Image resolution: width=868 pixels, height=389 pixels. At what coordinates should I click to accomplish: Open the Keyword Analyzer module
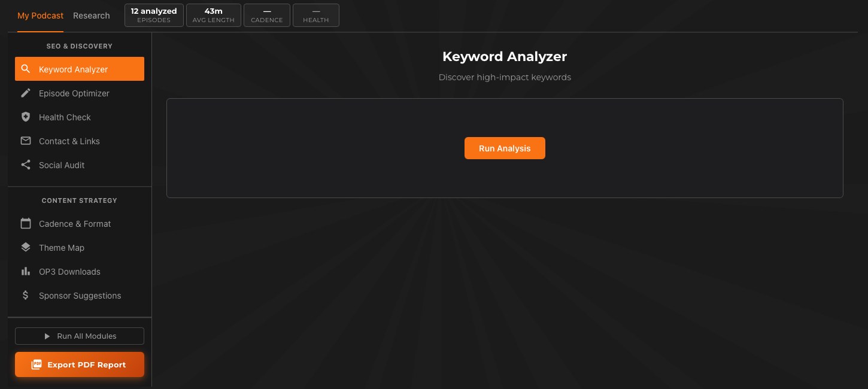coord(80,69)
